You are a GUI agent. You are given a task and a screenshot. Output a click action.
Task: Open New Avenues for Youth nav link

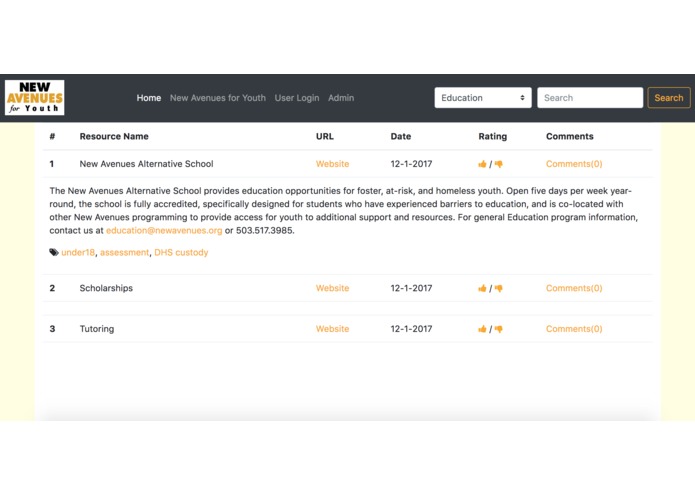coord(218,98)
